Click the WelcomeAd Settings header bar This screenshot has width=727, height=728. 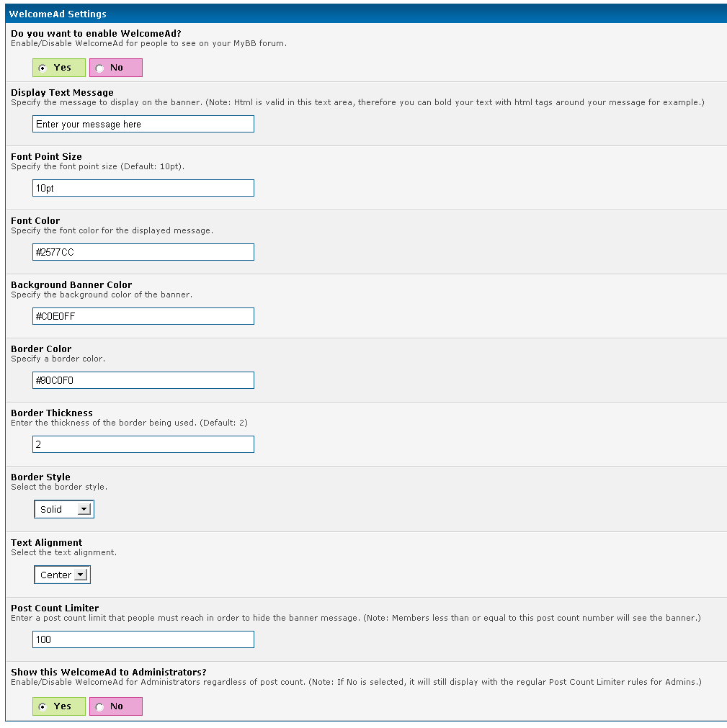363,14
